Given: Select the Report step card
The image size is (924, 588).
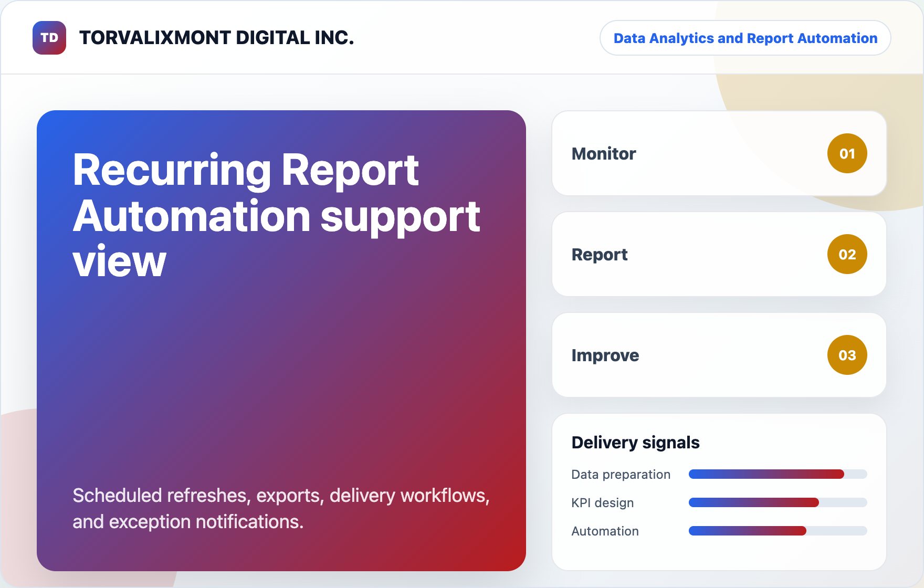Looking at the screenshot, I should tap(719, 254).
